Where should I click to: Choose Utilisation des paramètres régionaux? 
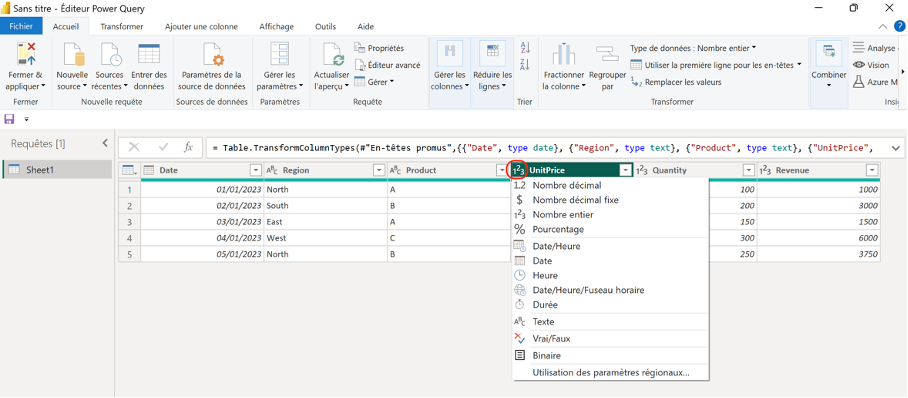pos(610,373)
